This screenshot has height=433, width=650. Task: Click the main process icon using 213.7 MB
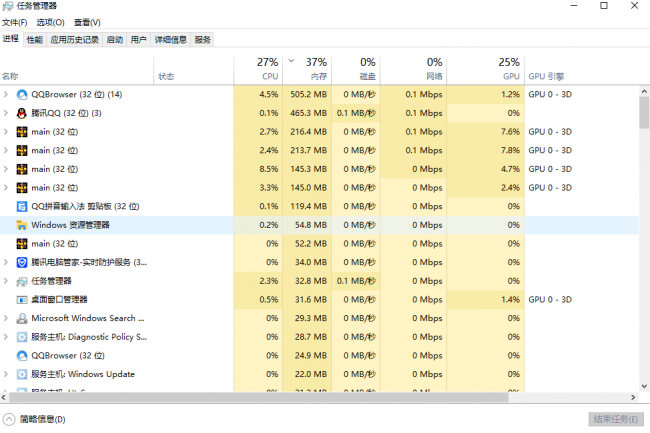22,150
